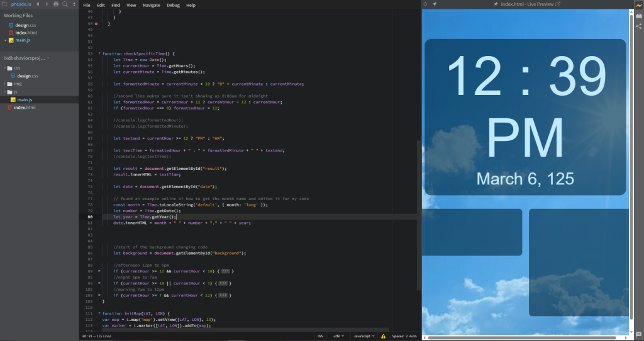Click the magnifier search icon in sidebar
The height and width of the screenshot is (341, 644).
(x=65, y=4)
